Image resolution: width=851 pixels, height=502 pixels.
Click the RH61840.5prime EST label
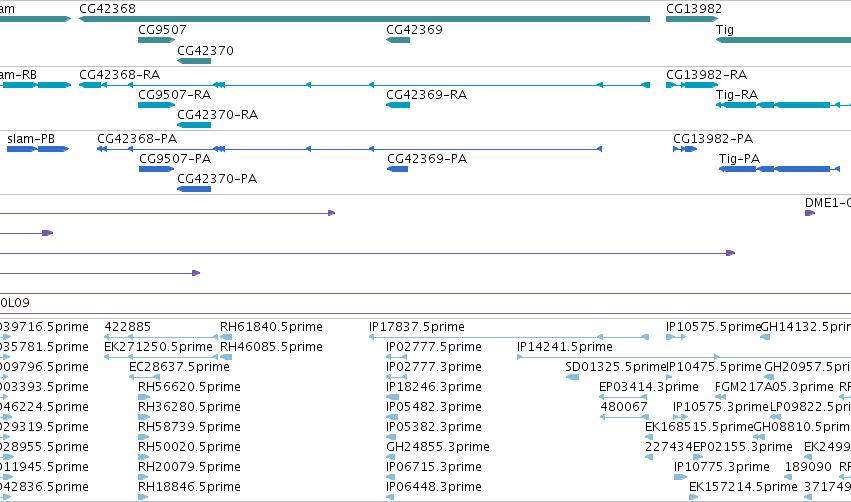[x=271, y=327]
